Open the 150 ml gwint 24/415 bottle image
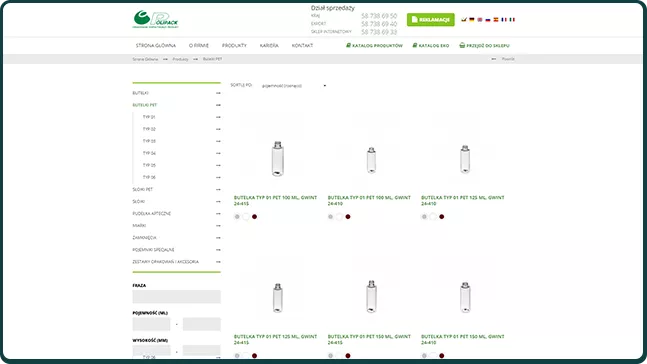Screen dimensions: 647x364 click(371, 297)
